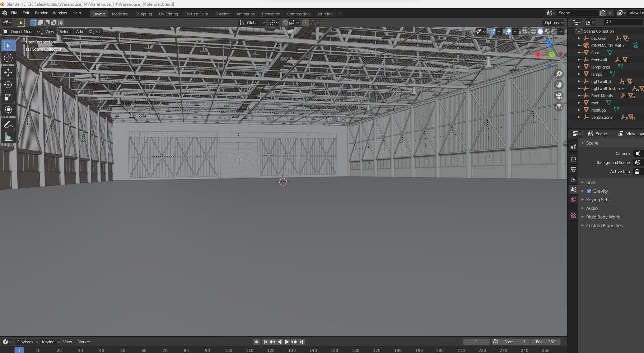Select the Rotate tool
Image resolution: width=644 pixels, height=353 pixels.
pos(8,85)
